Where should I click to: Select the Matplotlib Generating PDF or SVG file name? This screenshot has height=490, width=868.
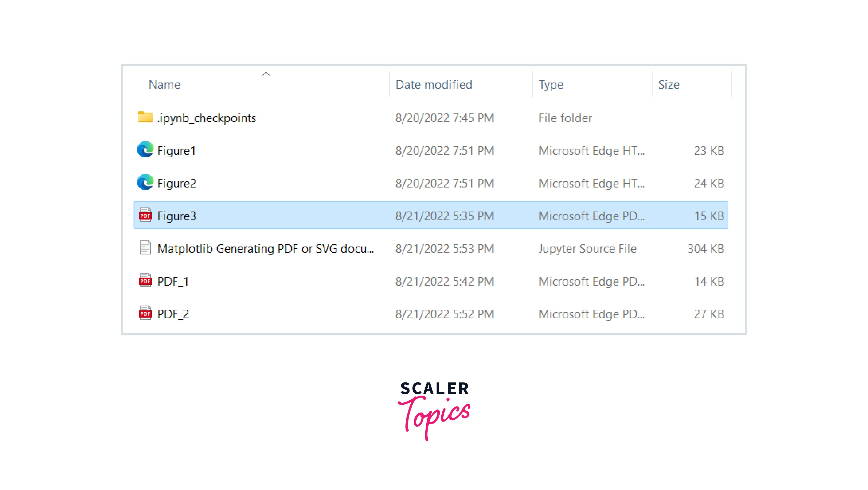(x=266, y=249)
